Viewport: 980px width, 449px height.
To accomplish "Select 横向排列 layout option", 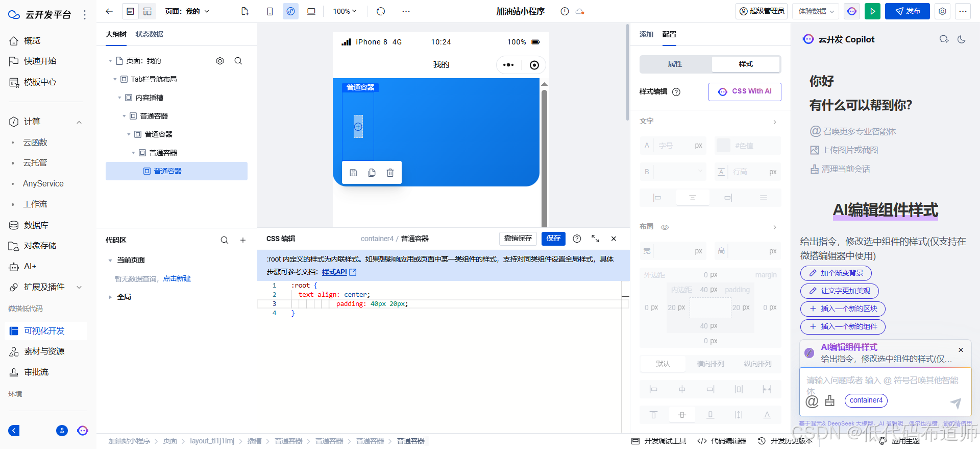I will [x=710, y=364].
